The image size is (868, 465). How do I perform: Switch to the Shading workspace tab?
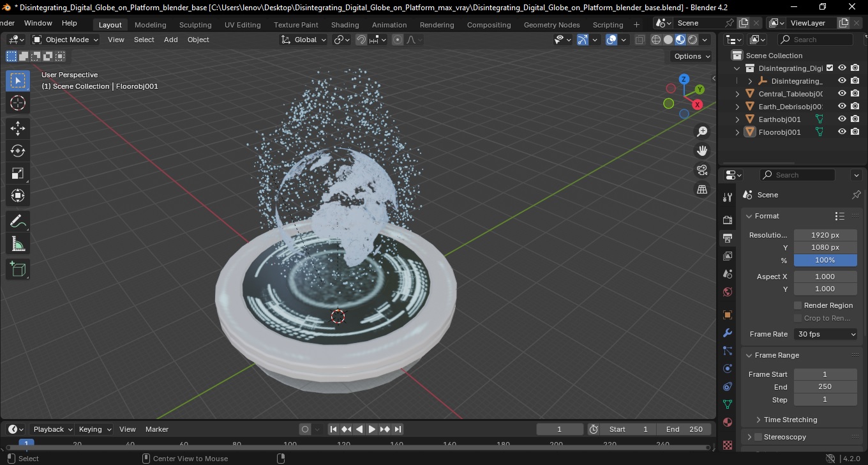click(345, 25)
